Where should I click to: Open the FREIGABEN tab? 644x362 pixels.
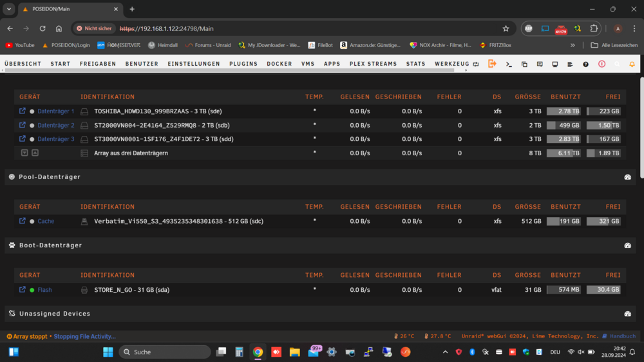pos(98,64)
